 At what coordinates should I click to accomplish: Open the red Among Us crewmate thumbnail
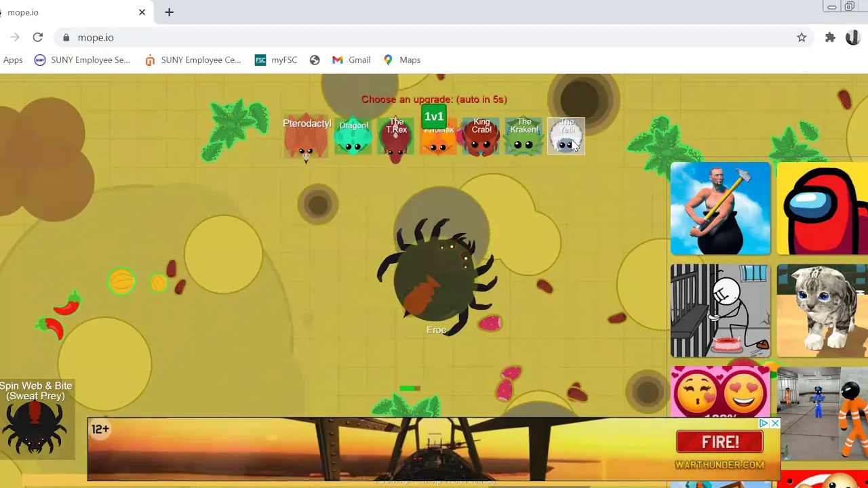pos(823,208)
